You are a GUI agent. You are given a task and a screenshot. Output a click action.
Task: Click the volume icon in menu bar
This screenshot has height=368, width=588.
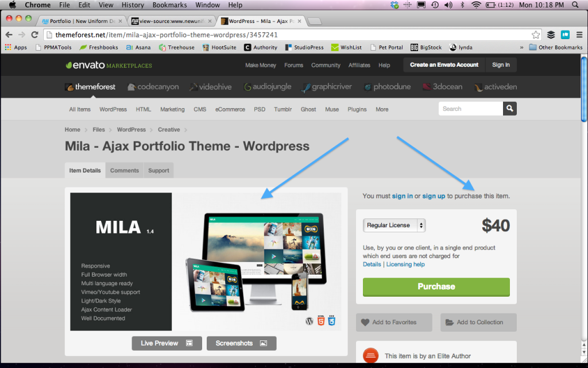click(448, 5)
